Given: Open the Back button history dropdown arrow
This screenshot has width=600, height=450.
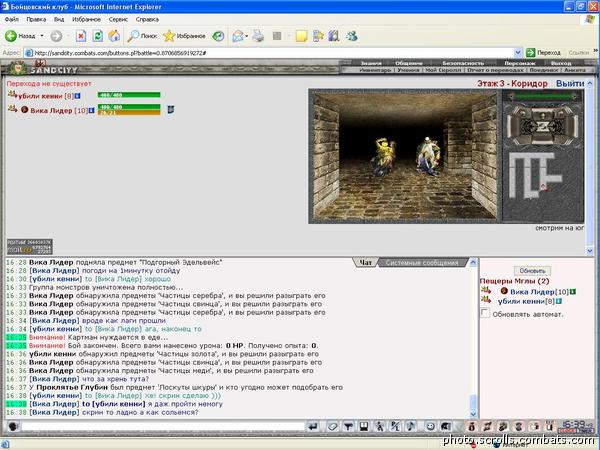Looking at the screenshot, I should point(42,36).
